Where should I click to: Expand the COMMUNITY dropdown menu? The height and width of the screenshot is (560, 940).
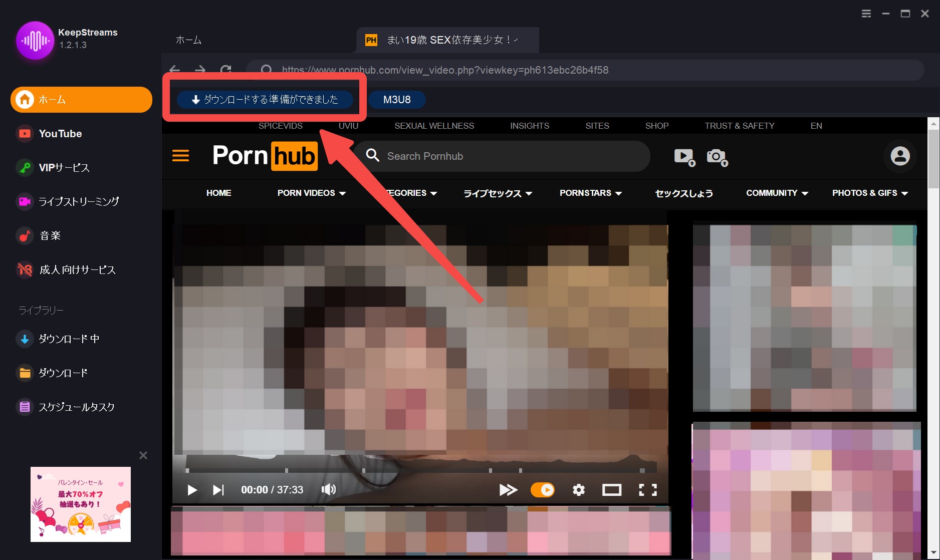click(777, 193)
